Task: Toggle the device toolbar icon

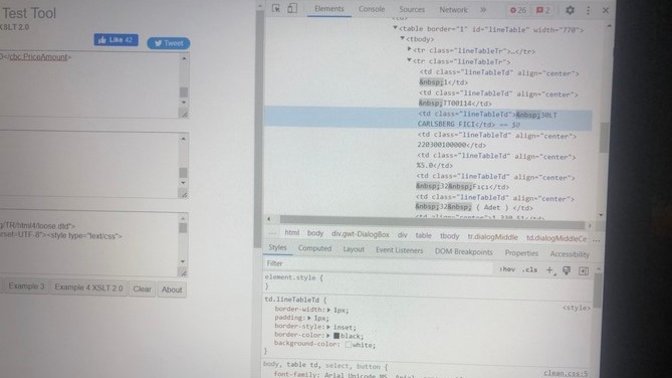Action: (292, 9)
